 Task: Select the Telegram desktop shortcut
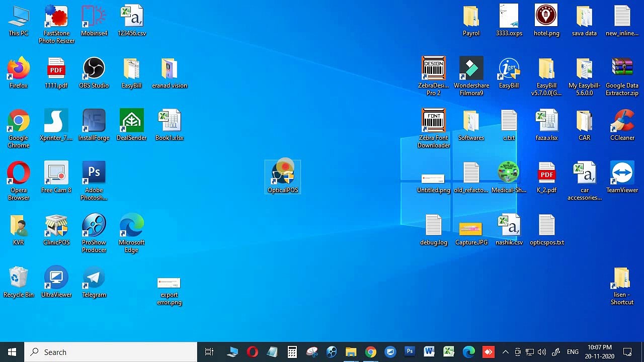point(94,282)
